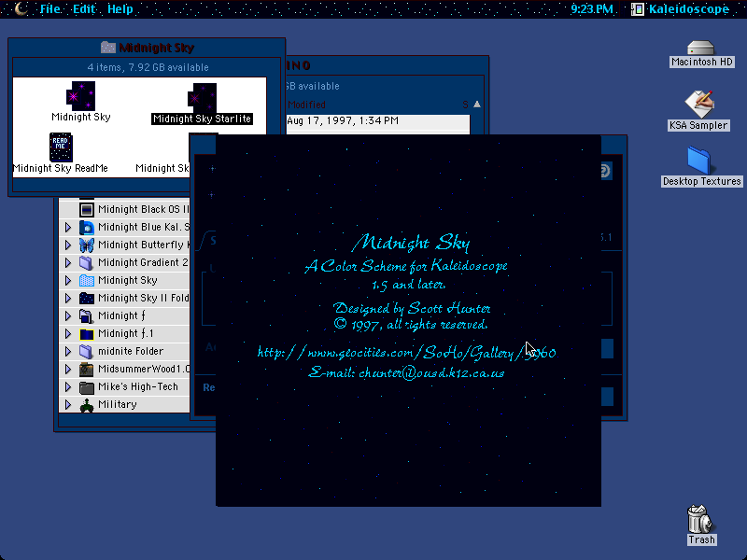747x560 pixels.
Task: Click the Midnight Sky script title on splash
Action: pos(410,243)
